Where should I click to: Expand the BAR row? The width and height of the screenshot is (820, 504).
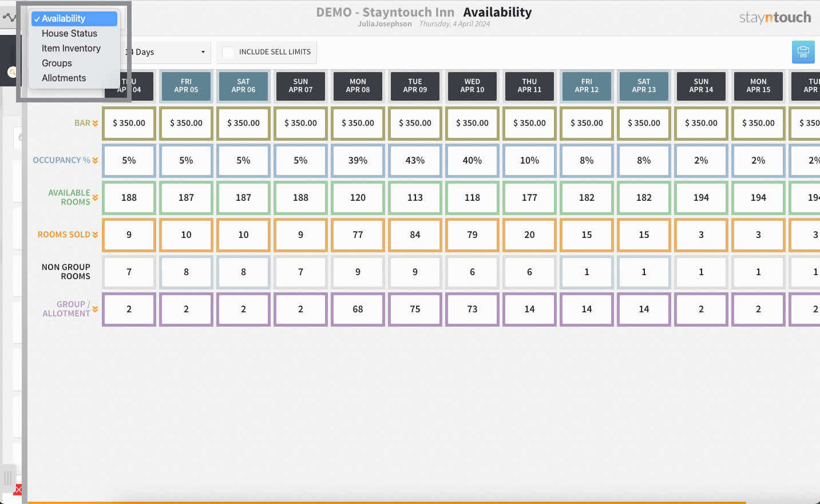click(x=95, y=123)
